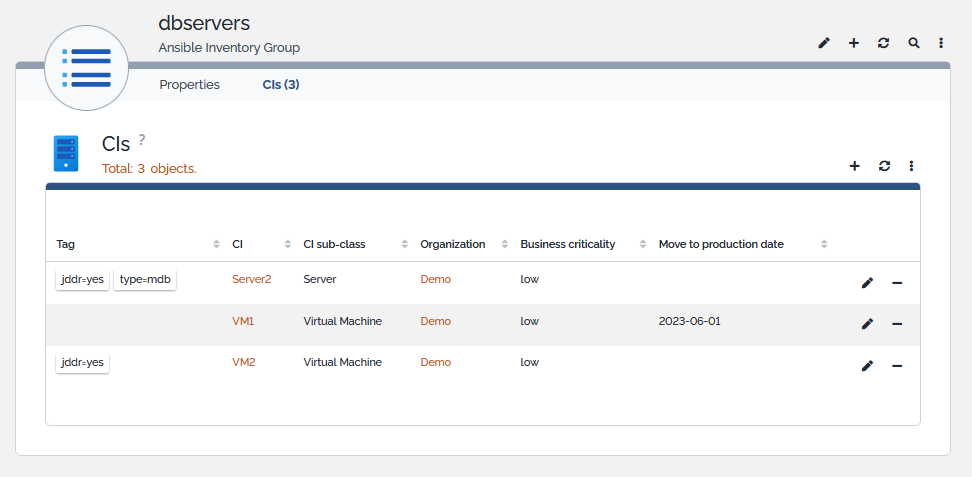This screenshot has height=477, width=972.
Task: Edit the Server2 row with pencil icon
Action: point(867,283)
